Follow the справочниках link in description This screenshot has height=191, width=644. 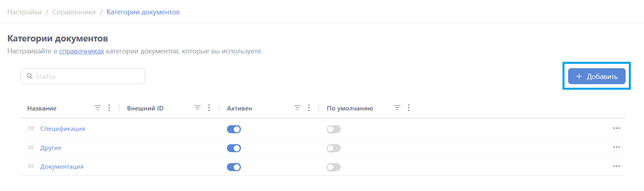click(x=81, y=51)
